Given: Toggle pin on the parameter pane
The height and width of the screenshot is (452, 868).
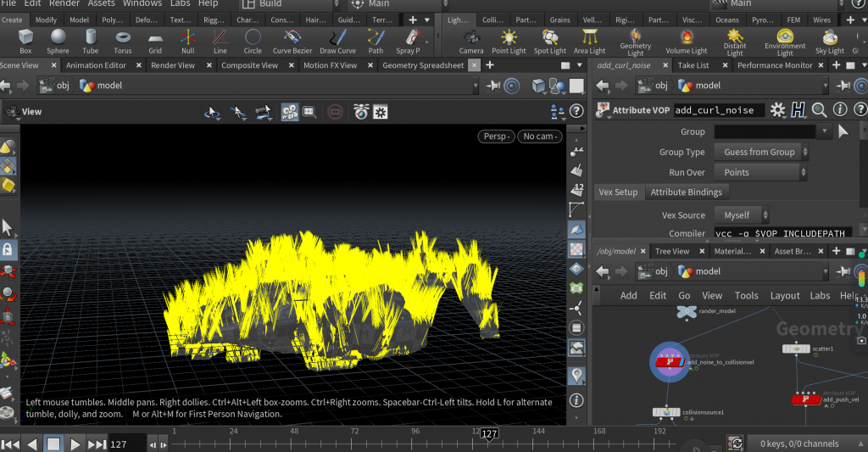Looking at the screenshot, I should pyautogui.click(x=843, y=86).
